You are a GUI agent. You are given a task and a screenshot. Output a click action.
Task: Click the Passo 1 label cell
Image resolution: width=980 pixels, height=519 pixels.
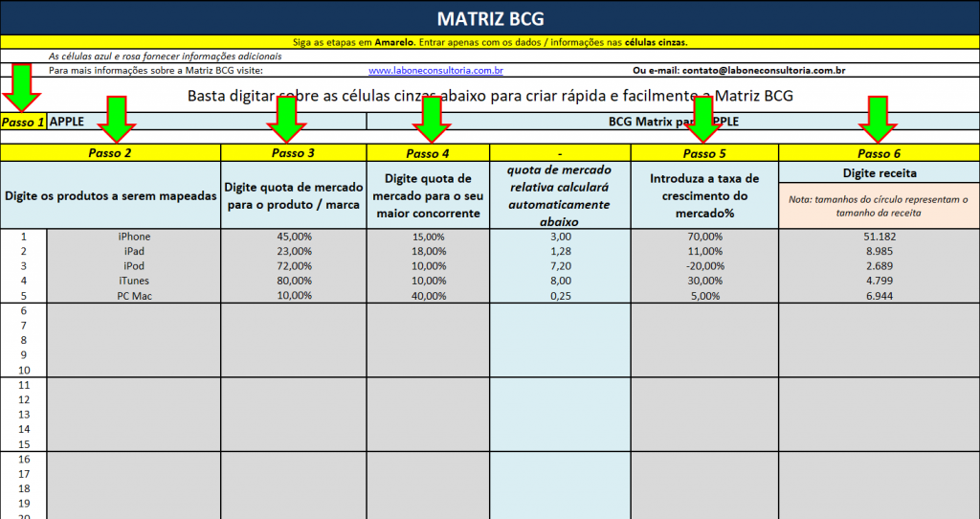coord(24,122)
